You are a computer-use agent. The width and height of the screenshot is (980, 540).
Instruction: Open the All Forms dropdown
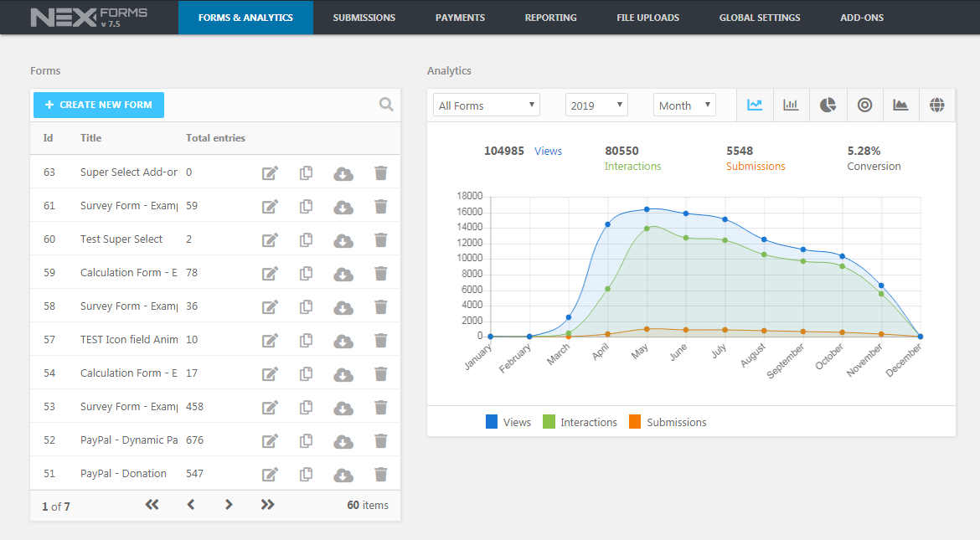[487, 105]
